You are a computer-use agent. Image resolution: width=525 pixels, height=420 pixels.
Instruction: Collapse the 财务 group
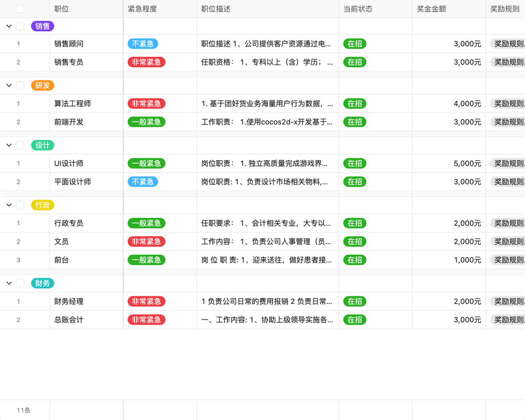[x=8, y=283]
